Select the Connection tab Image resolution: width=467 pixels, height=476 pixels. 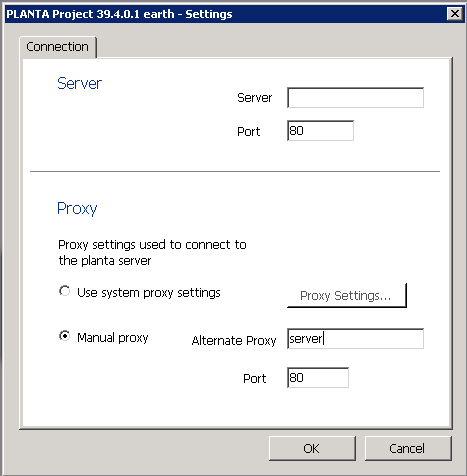[58, 47]
